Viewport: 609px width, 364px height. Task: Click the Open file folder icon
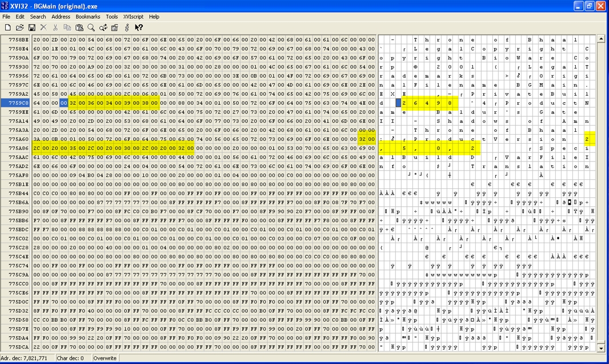point(19,27)
